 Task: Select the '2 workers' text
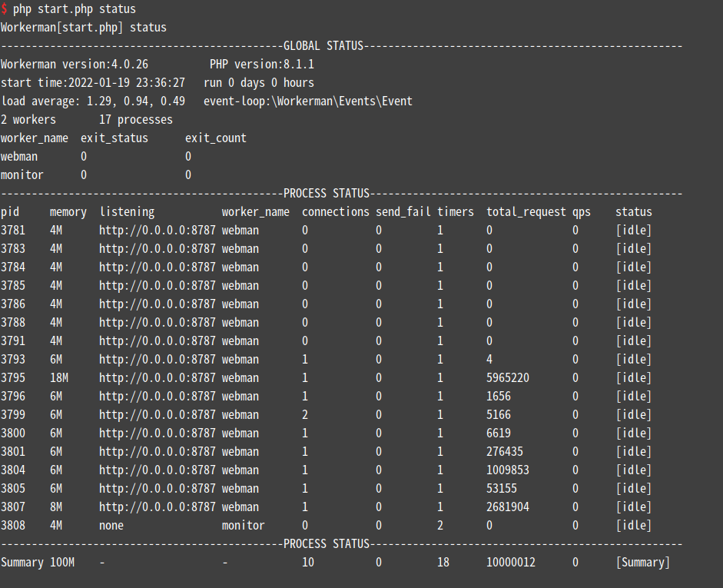tap(28, 120)
